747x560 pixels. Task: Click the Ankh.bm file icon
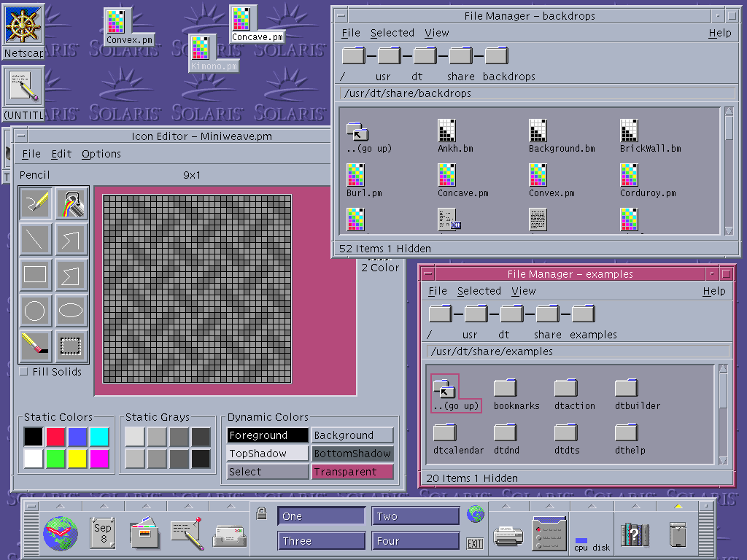click(447, 131)
